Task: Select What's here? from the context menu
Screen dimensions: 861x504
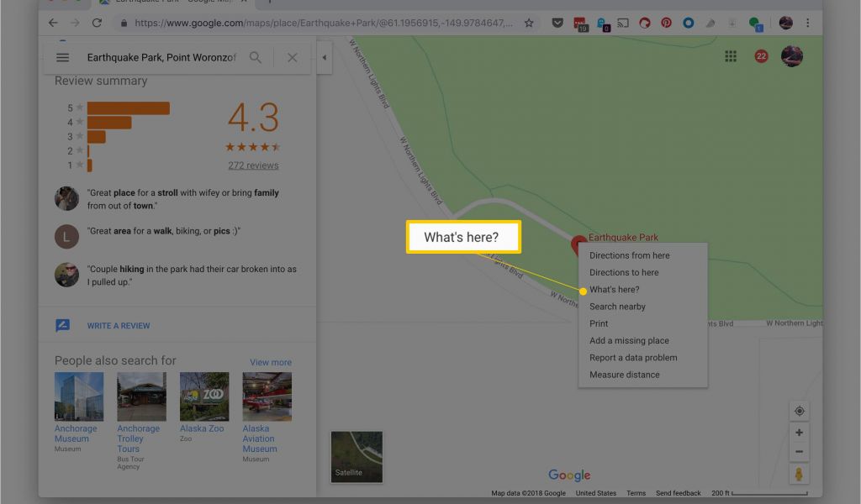Action: (x=615, y=290)
